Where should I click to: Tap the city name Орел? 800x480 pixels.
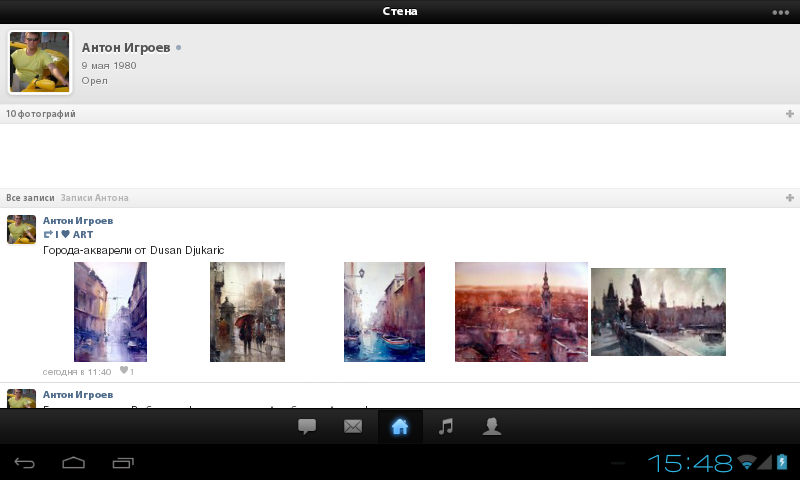(94, 81)
